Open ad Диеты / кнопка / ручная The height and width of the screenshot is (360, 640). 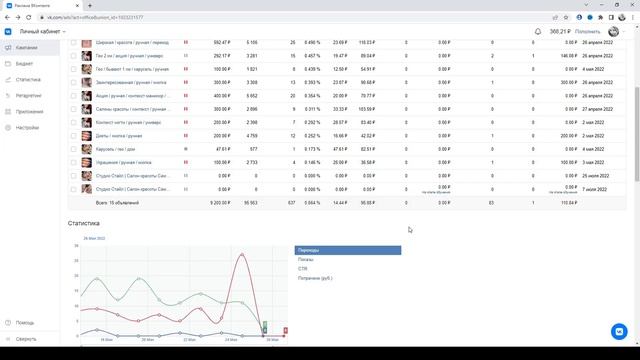[x=119, y=136]
